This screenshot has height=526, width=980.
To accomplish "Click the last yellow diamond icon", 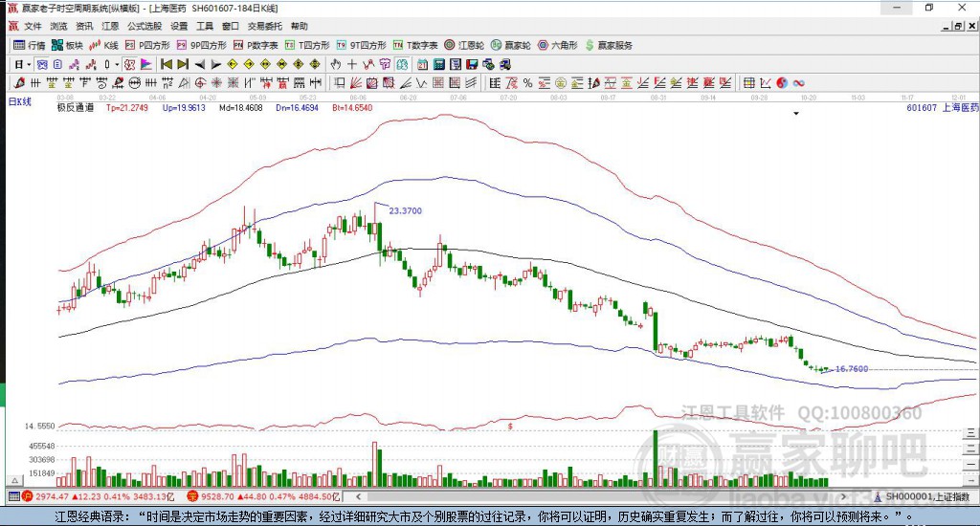I will pos(315,64).
